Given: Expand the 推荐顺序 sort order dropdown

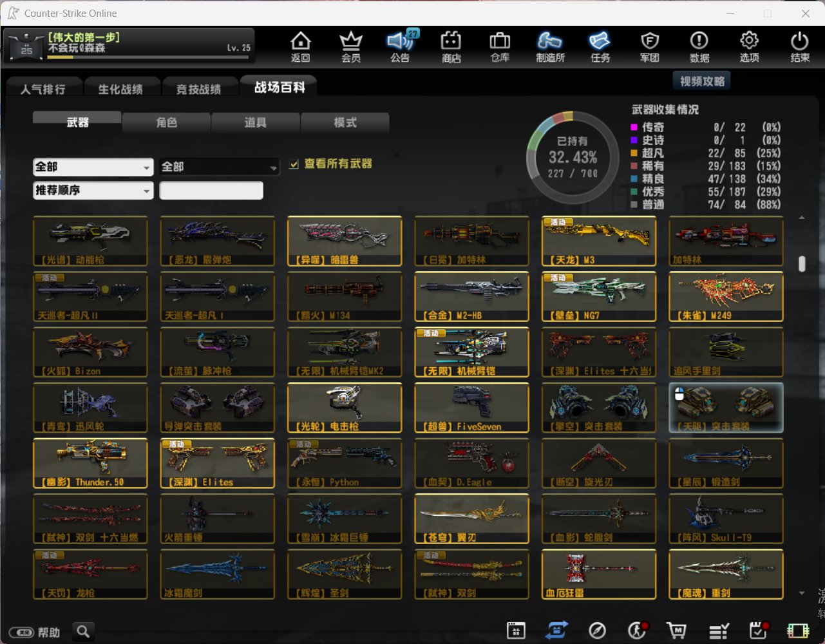Looking at the screenshot, I should click(x=93, y=191).
